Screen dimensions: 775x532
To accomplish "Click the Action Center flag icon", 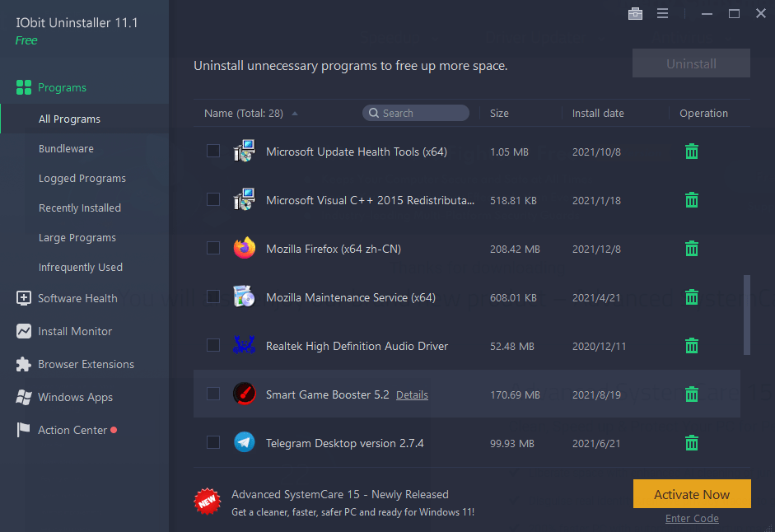I will (x=23, y=430).
